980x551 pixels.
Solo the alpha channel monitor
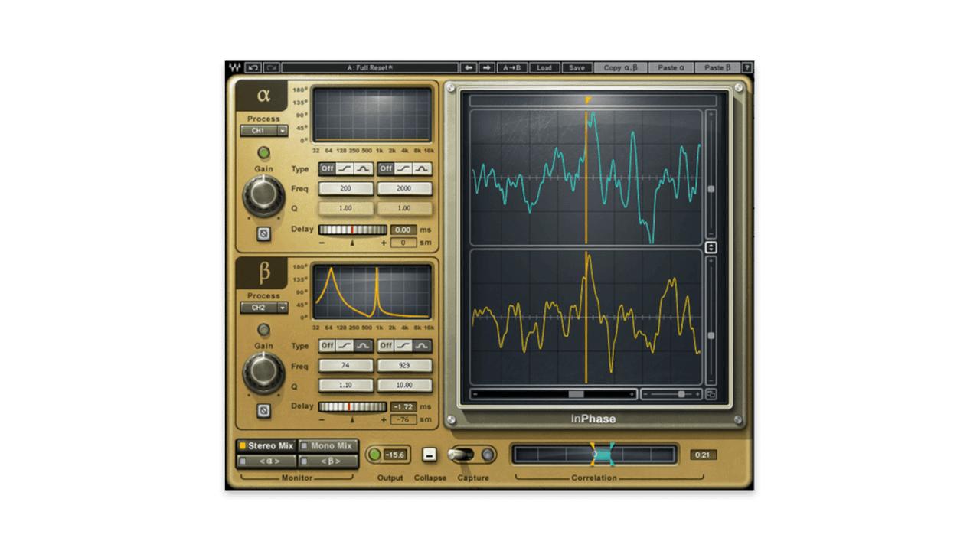pos(266,460)
